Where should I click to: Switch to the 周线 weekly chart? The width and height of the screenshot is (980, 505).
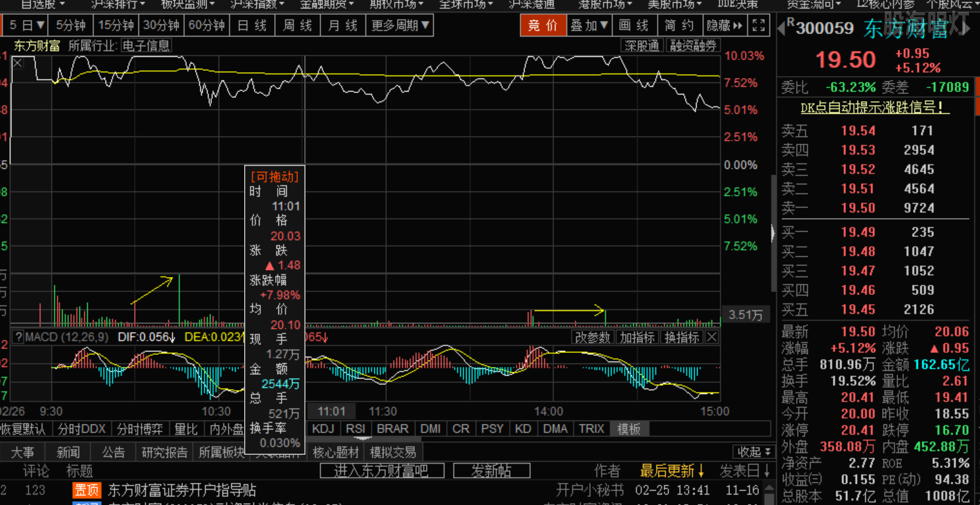tap(298, 26)
